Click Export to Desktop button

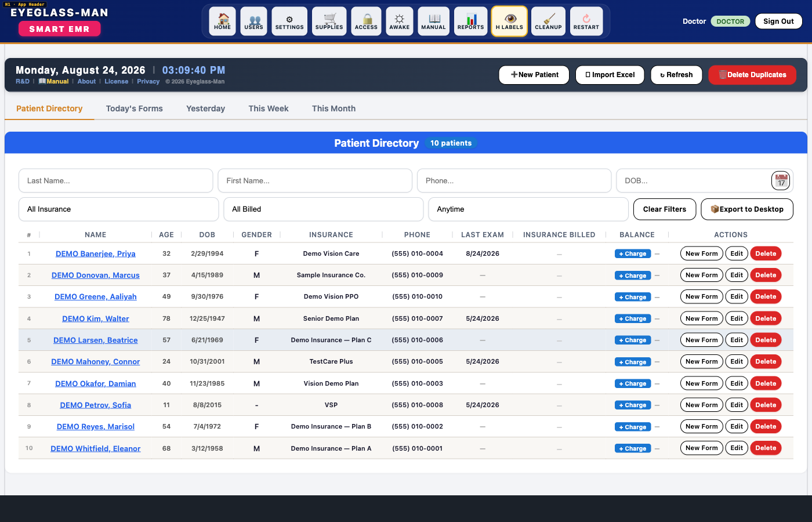point(747,209)
